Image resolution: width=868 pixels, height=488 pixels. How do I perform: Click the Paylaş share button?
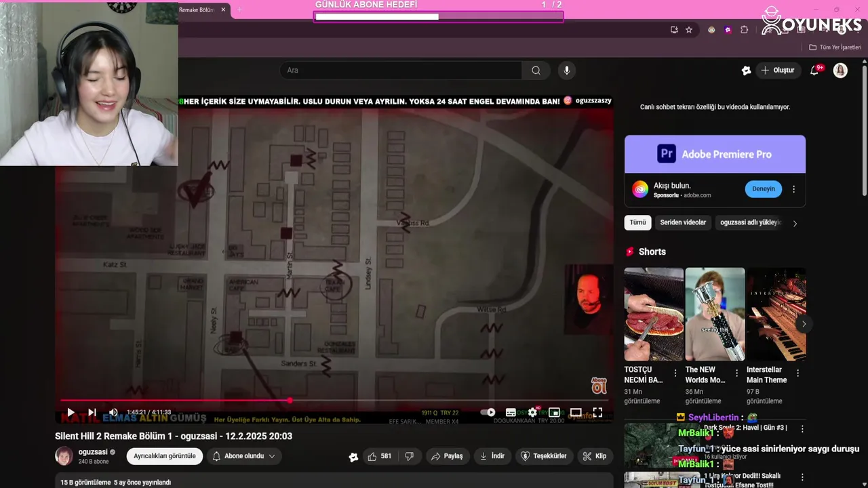[448, 456]
